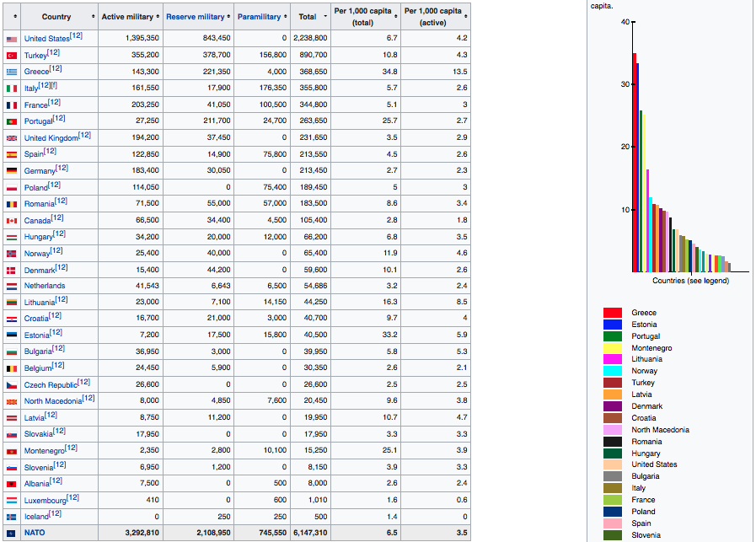Image resolution: width=756 pixels, height=542 pixels.
Task: Open the Reserve military link
Action: pyautogui.click(x=196, y=16)
